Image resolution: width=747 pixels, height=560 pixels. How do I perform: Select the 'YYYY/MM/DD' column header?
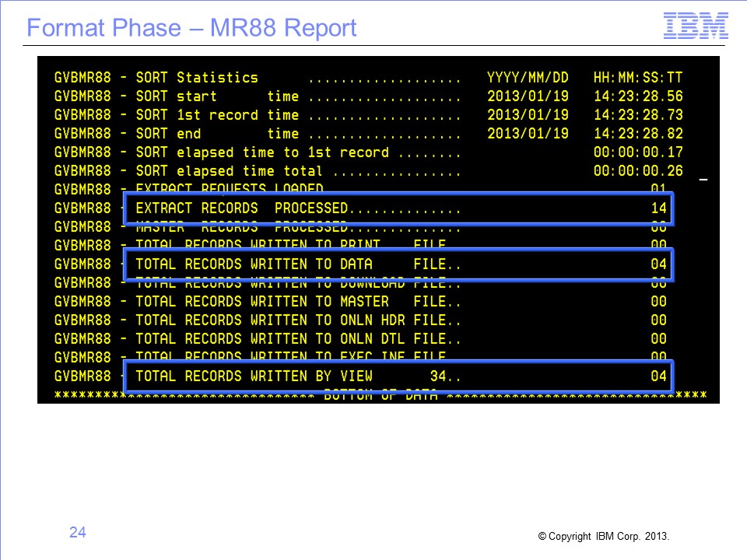[528, 78]
